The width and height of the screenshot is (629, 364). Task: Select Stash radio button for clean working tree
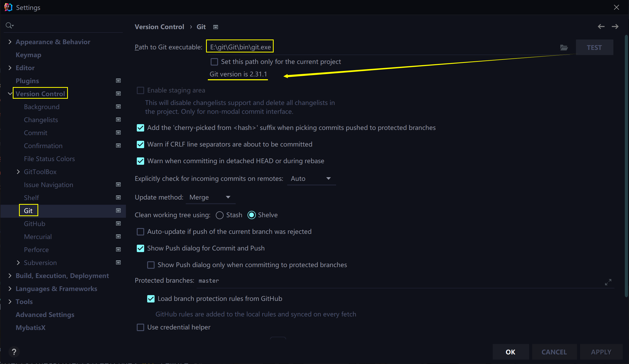click(x=220, y=215)
